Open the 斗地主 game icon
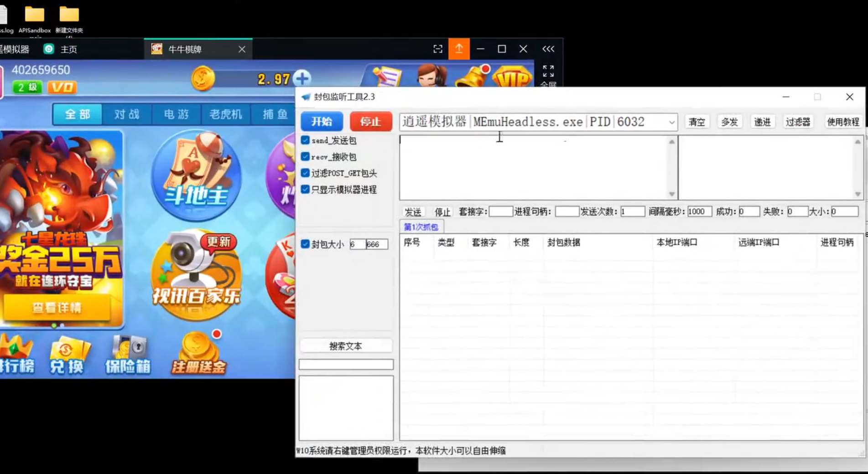 pyautogui.click(x=197, y=175)
